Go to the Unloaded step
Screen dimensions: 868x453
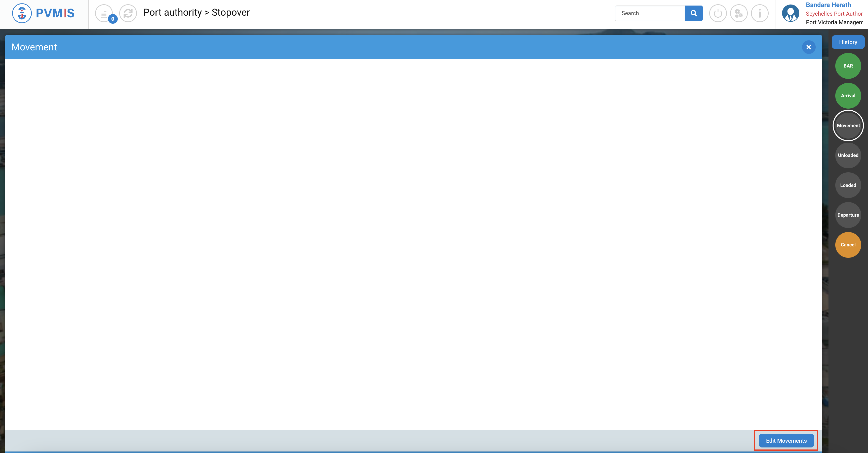(x=848, y=155)
